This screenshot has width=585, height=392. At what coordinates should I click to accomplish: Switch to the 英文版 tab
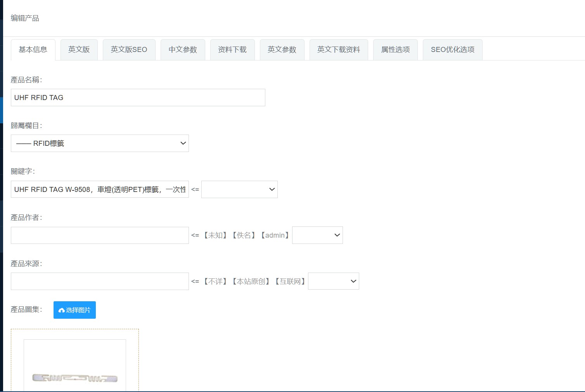coord(79,50)
